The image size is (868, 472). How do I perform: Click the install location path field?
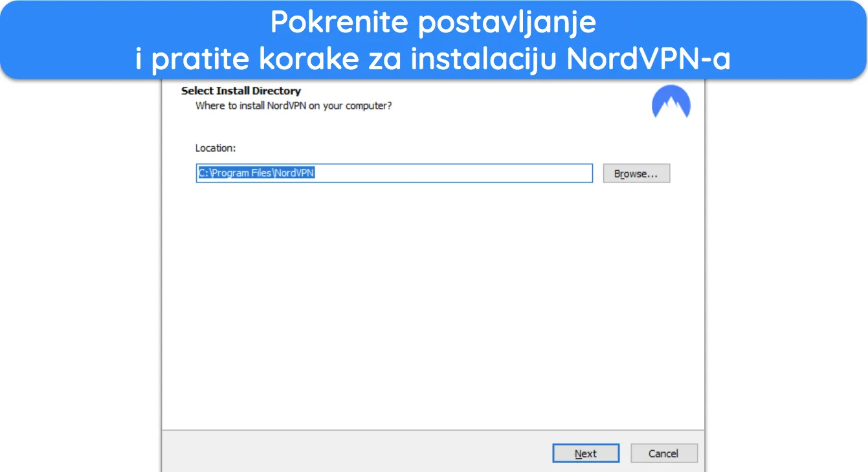pos(394,174)
